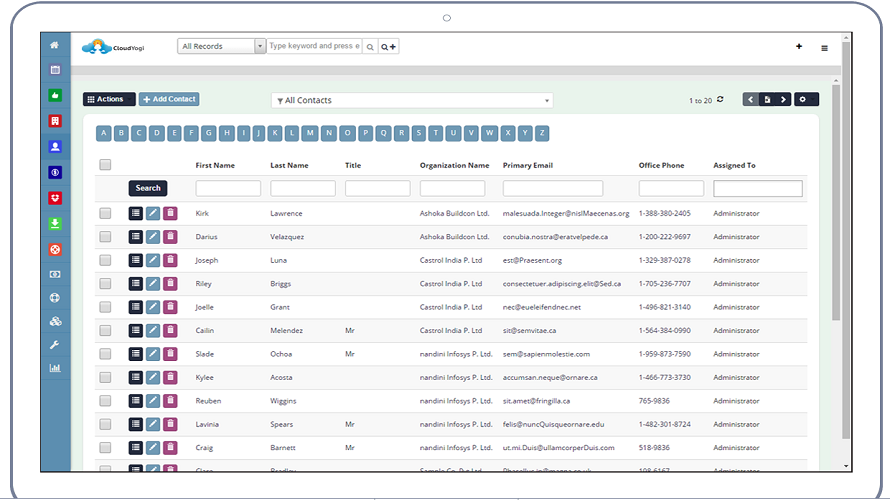Open the bar chart reports sidebar icon
890x500 pixels.
pos(55,368)
